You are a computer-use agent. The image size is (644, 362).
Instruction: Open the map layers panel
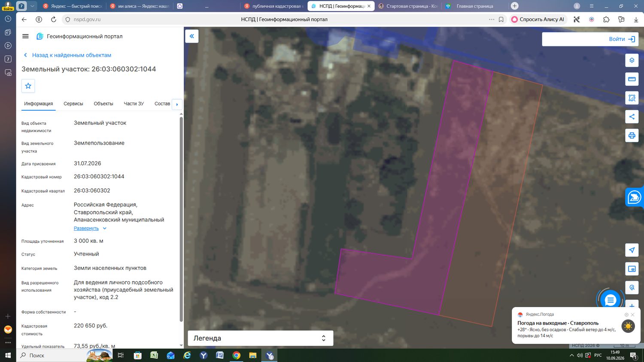click(632, 60)
